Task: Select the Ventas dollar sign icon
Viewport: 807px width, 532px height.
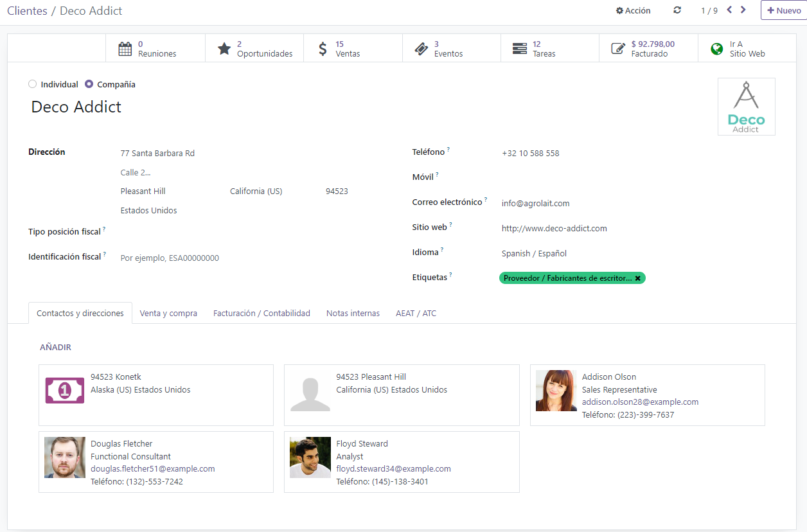Action: 323,47
